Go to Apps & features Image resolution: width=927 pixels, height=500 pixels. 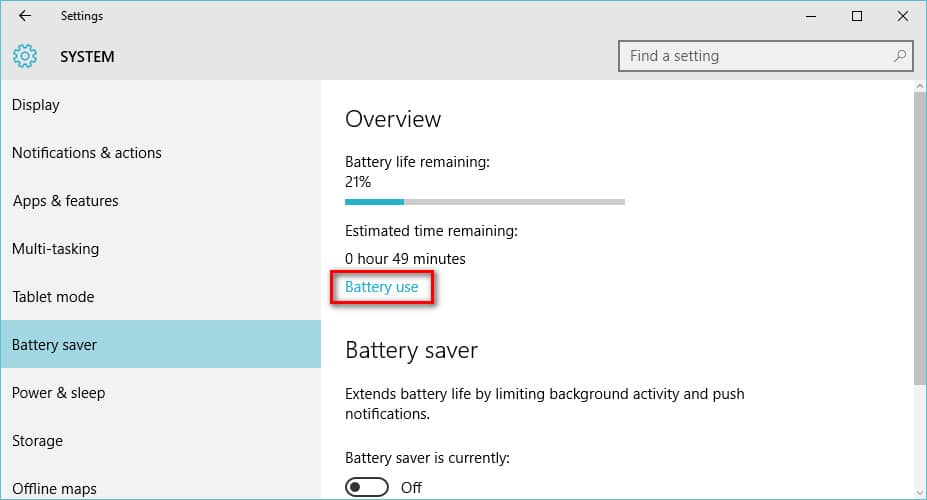click(x=65, y=201)
